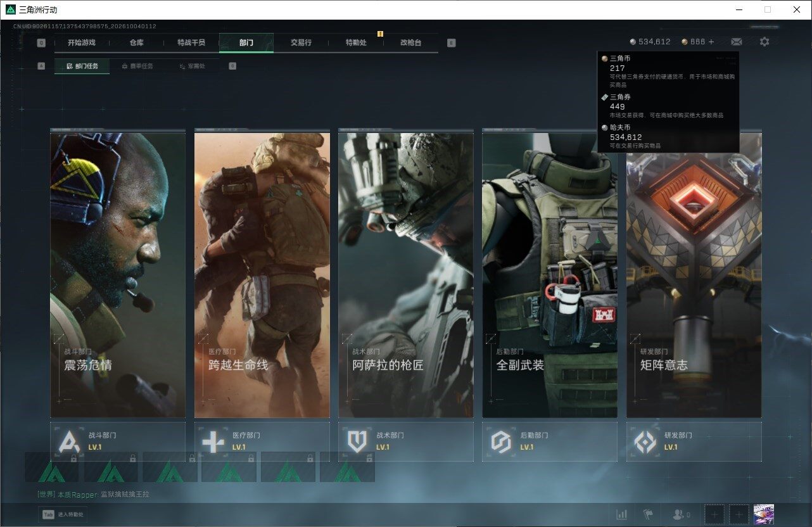Click the 三角券 449 tooltip entry
Image resolution: width=812 pixels, height=527 pixels.
point(668,106)
